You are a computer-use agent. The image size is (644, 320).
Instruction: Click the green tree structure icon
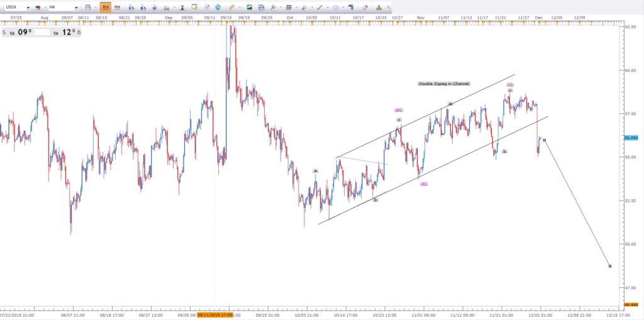click(x=379, y=8)
